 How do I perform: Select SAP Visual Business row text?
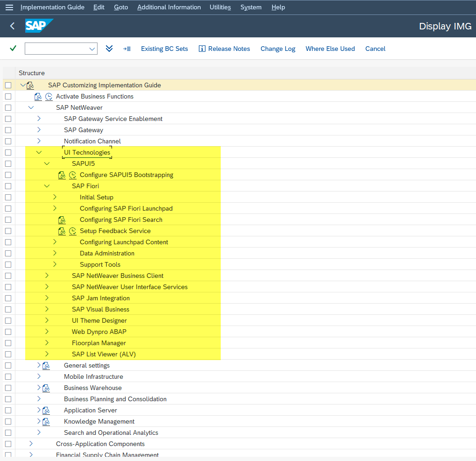(100, 309)
